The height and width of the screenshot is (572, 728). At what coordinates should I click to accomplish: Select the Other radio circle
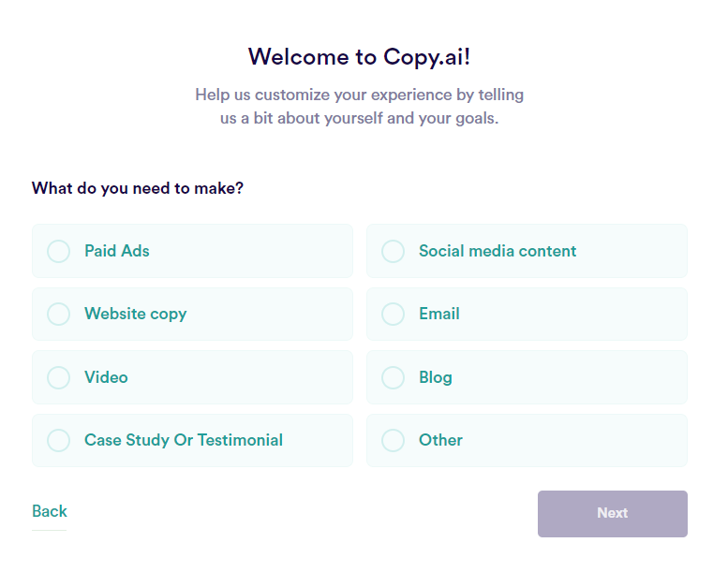click(x=393, y=440)
